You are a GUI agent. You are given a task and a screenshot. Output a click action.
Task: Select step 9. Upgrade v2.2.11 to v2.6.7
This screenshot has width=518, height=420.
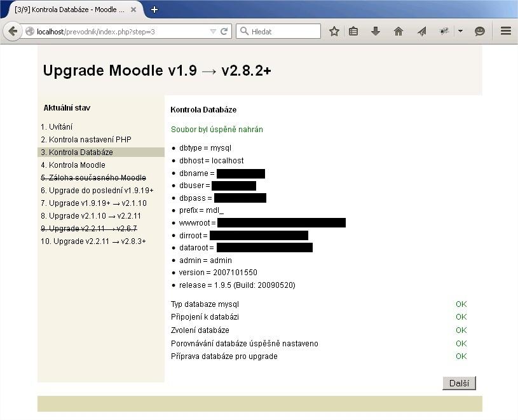click(x=89, y=229)
